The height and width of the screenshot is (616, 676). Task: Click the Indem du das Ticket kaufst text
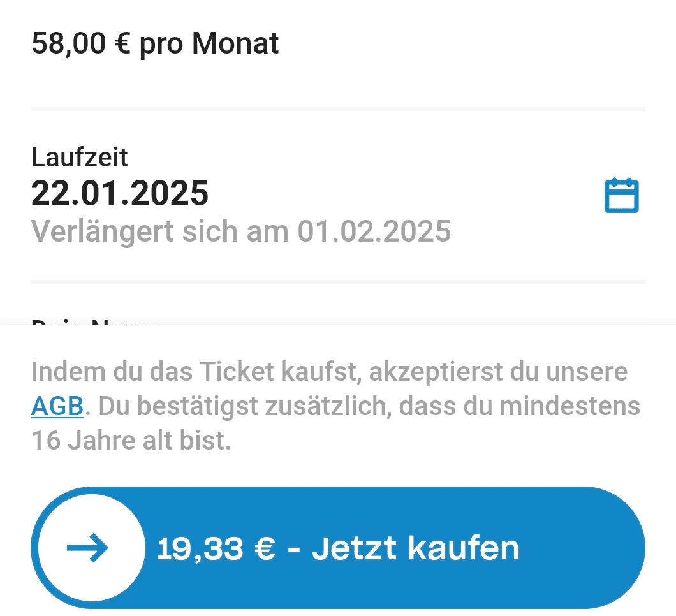point(190,372)
